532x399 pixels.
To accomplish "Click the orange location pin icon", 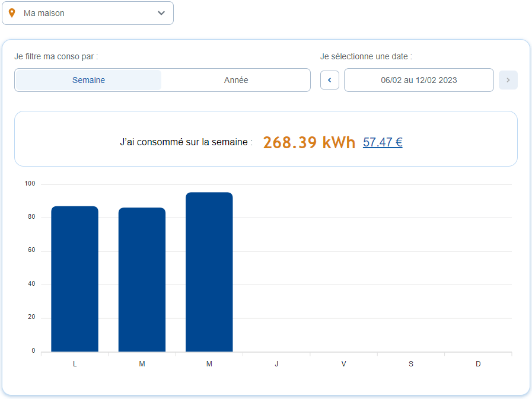I will click(x=12, y=13).
